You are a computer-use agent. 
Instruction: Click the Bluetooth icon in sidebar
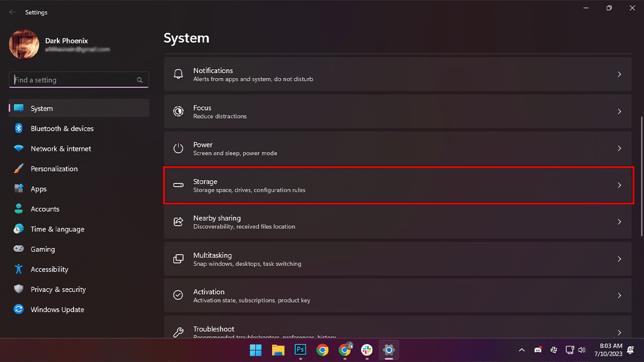19,129
